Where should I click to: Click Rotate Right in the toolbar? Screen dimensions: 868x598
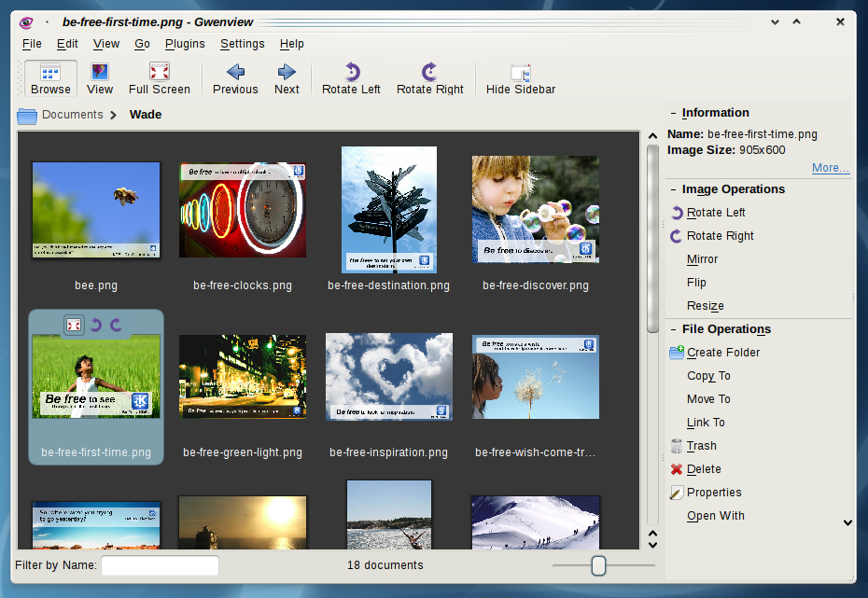coord(430,78)
